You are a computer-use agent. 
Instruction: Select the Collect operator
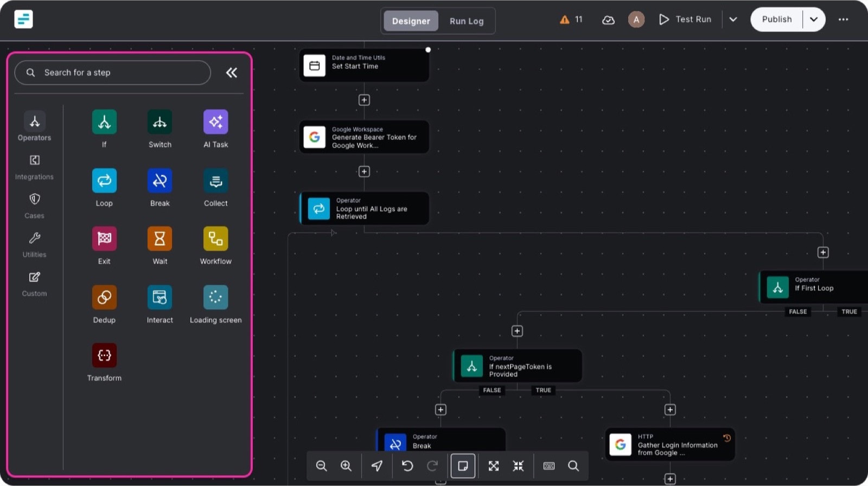215,181
